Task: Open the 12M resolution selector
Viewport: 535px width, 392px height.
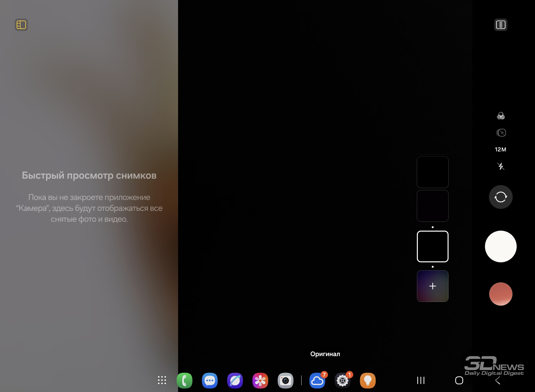Action: [500, 149]
